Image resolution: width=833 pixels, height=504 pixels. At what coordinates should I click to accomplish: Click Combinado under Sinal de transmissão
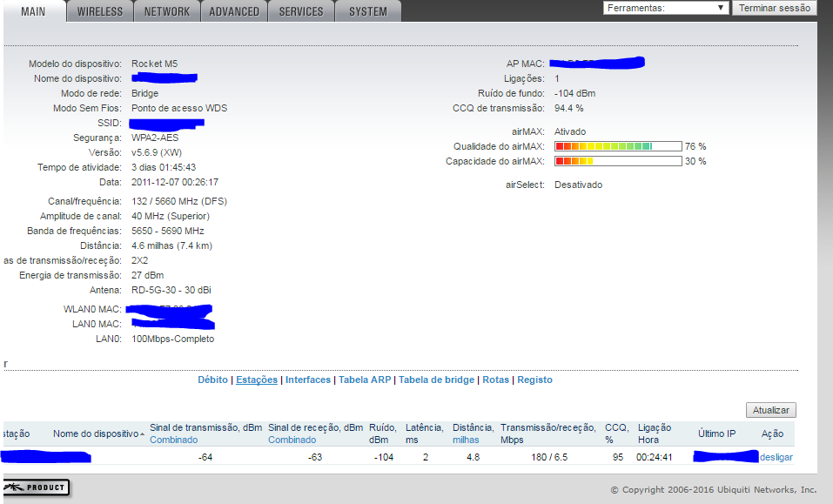click(173, 440)
